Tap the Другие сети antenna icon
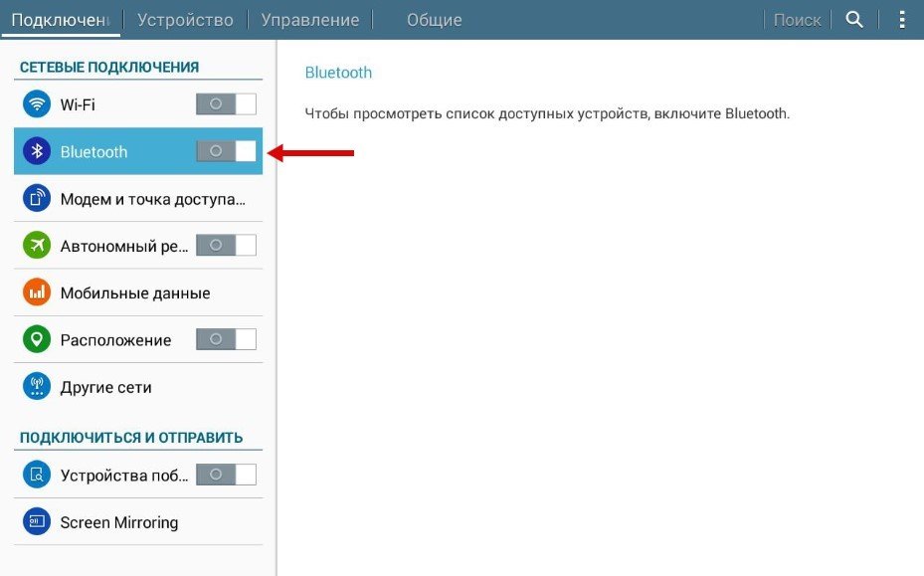The height and width of the screenshot is (576, 924). 37,387
